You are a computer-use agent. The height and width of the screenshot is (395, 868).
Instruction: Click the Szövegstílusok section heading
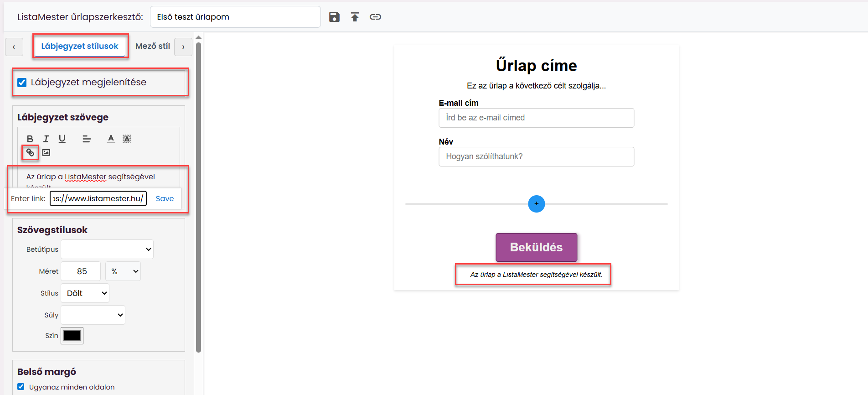tap(52, 230)
